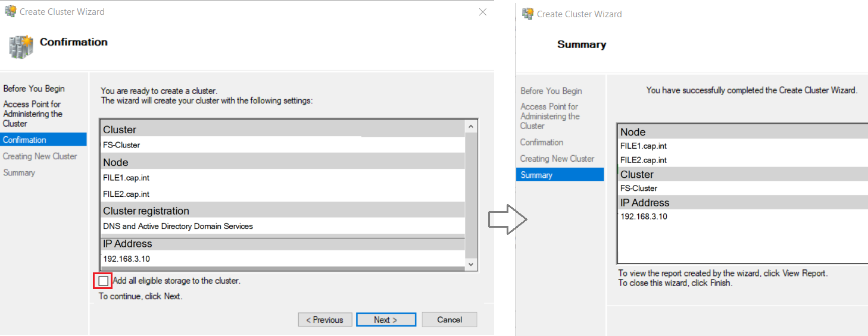The width and height of the screenshot is (868, 336).
Task: Click the Next button
Action: pyautogui.click(x=386, y=319)
